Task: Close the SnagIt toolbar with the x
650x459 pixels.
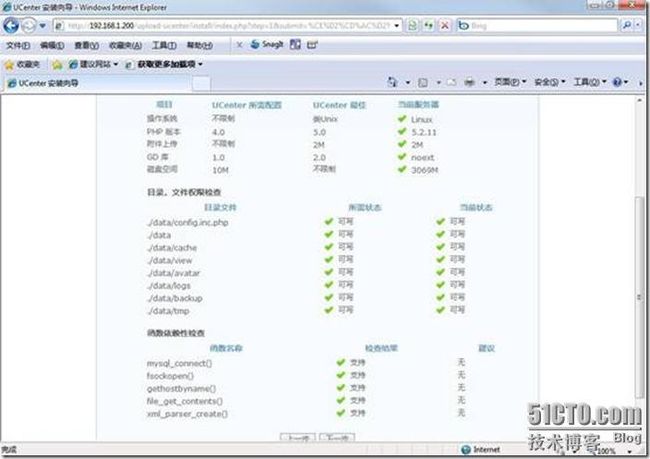Action: coord(239,45)
